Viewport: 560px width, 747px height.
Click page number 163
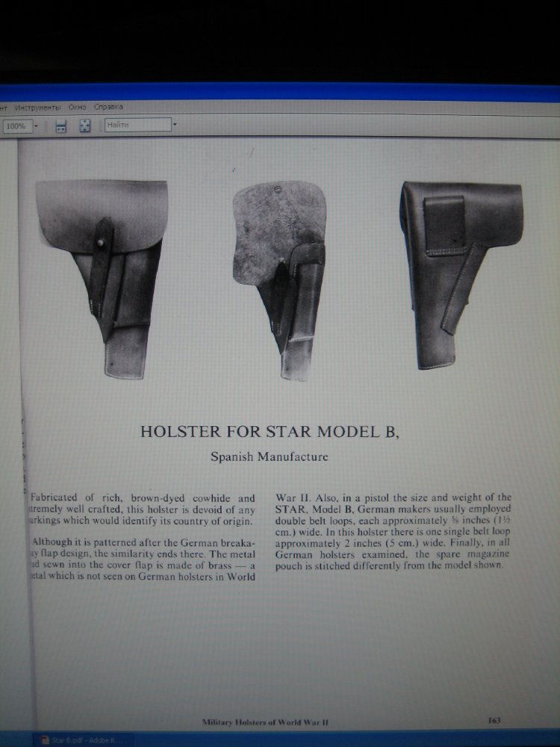pos(494,720)
